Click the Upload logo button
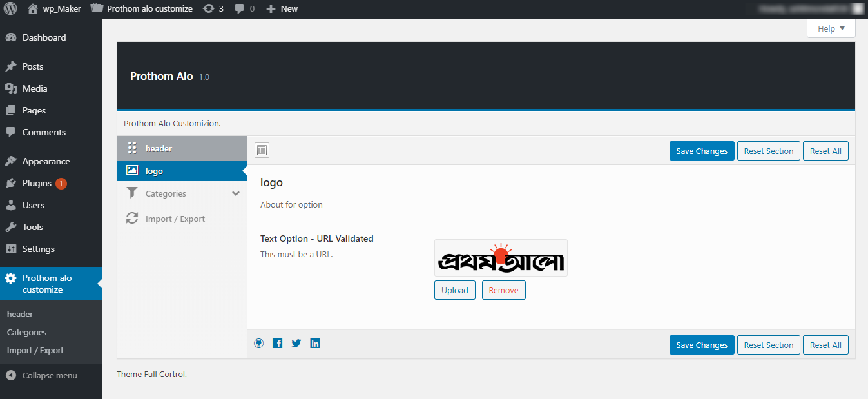This screenshot has width=868, height=399. 455,290
